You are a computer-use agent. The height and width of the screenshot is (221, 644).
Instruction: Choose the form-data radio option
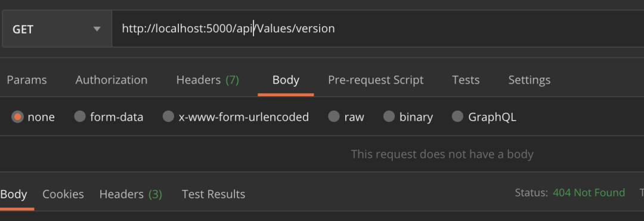tap(80, 116)
